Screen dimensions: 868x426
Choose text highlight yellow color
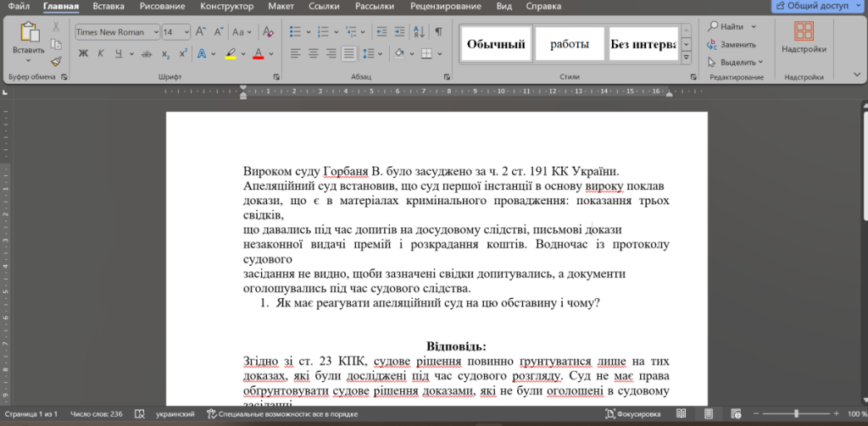[231, 53]
